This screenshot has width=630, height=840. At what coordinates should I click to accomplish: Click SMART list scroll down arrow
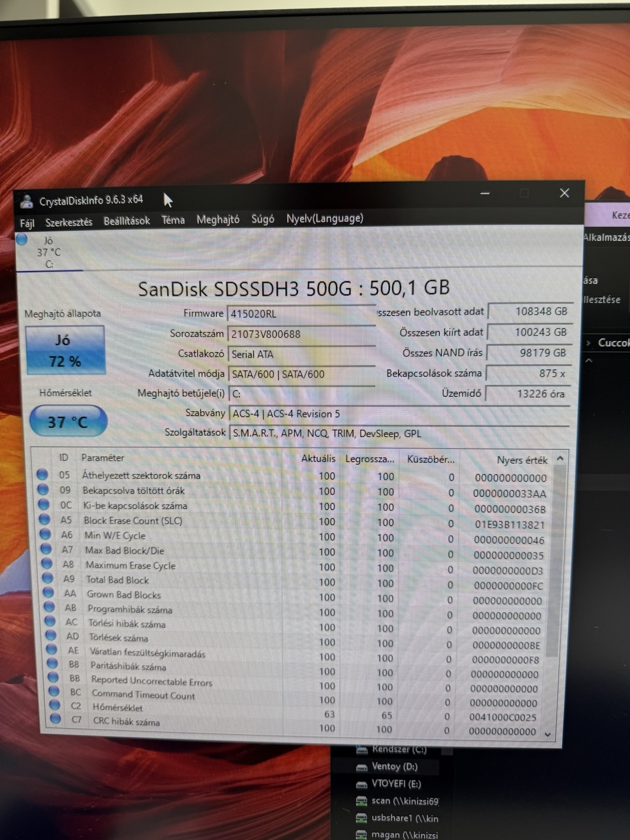[548, 734]
